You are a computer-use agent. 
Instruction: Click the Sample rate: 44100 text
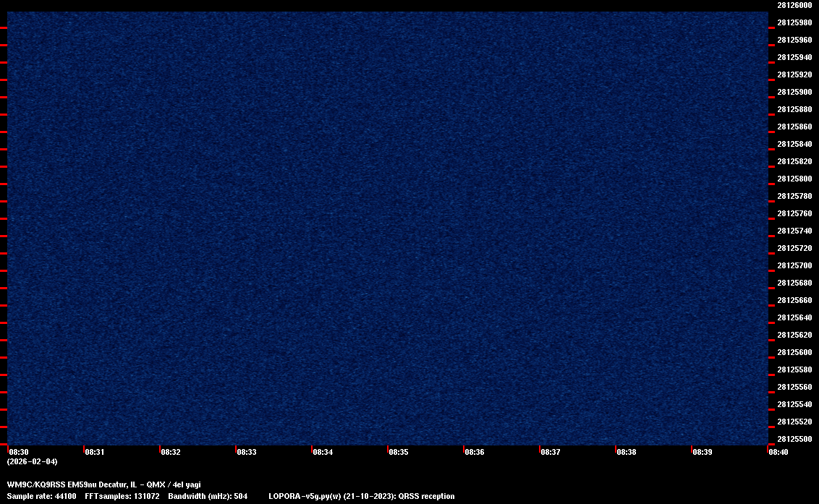coord(41,496)
